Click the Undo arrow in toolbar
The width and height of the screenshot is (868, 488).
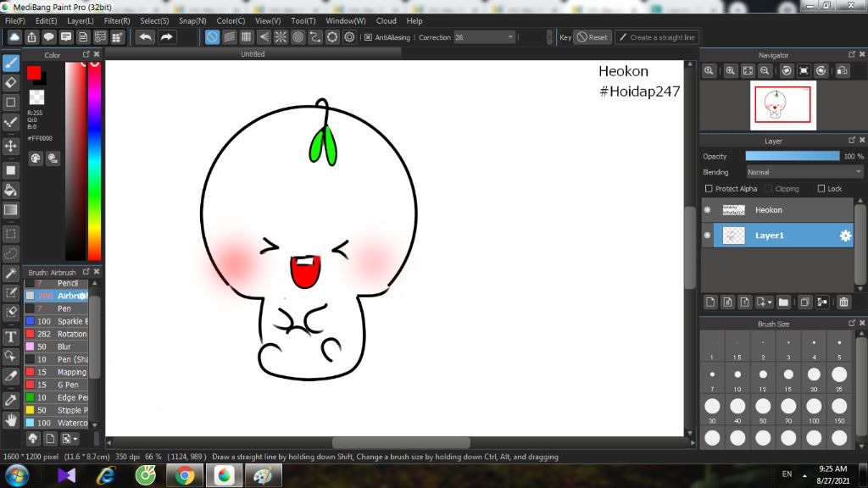(146, 37)
